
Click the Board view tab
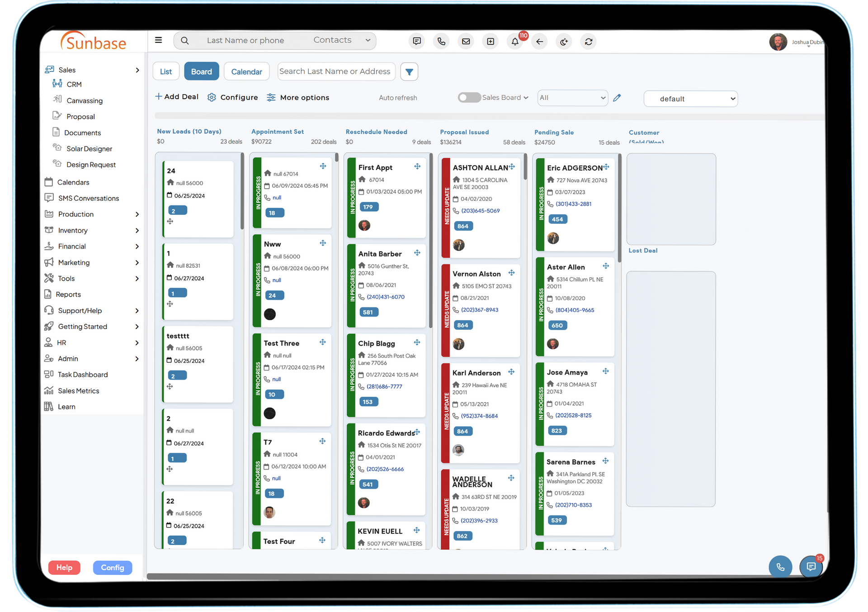[x=201, y=71]
